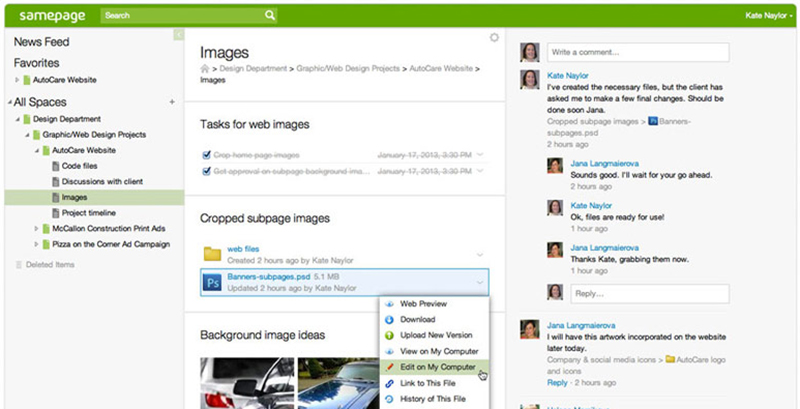The width and height of the screenshot is (800, 409).
Task: Click the plus icon beside All Spaces
Action: (x=172, y=102)
